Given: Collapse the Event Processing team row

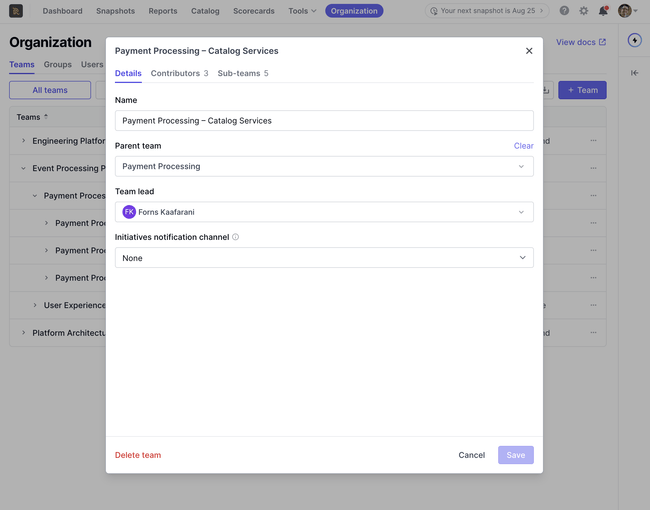Looking at the screenshot, I should [23, 168].
